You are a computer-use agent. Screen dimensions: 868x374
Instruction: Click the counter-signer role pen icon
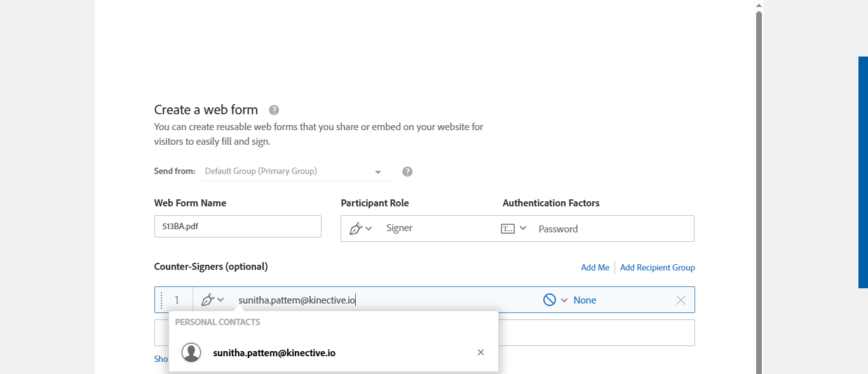(x=207, y=300)
